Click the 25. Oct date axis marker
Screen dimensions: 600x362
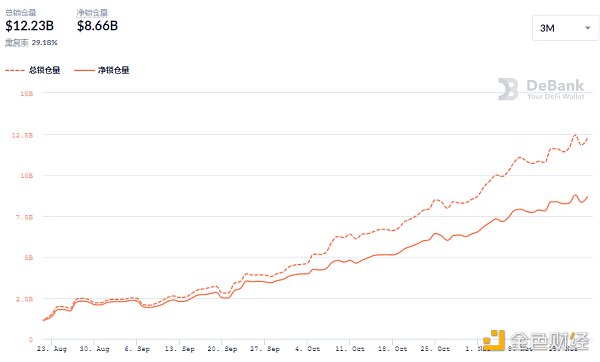tap(435, 349)
